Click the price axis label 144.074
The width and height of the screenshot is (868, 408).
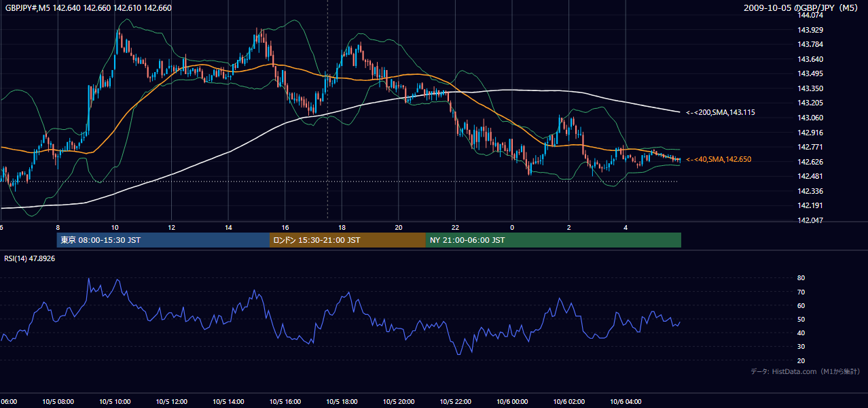812,15
